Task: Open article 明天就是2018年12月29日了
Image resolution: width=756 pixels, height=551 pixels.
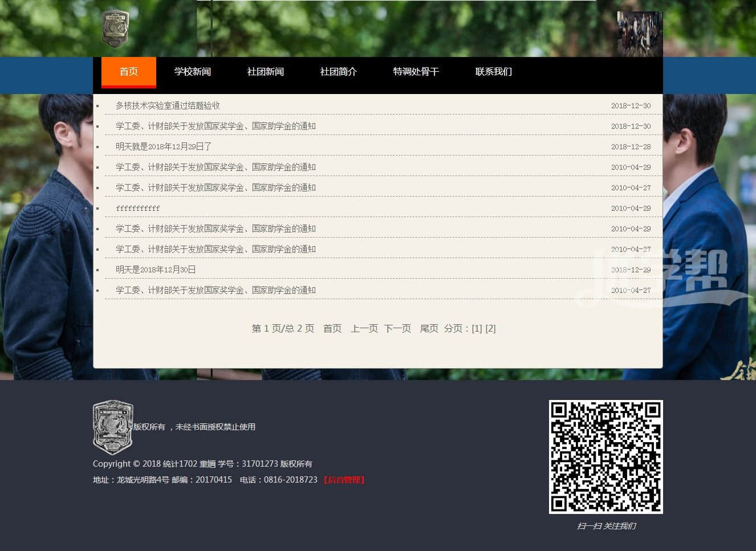Action: click(164, 146)
